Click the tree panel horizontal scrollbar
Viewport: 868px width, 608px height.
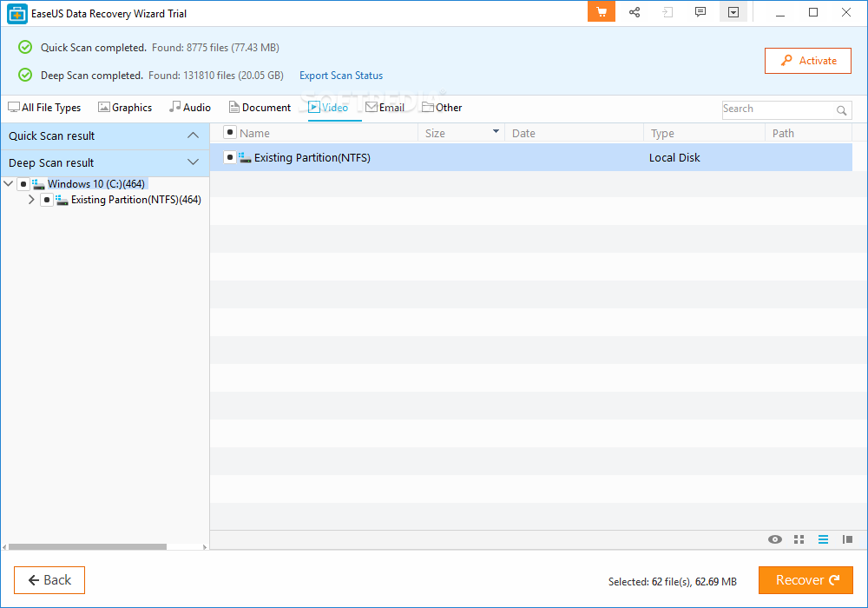tap(88, 546)
